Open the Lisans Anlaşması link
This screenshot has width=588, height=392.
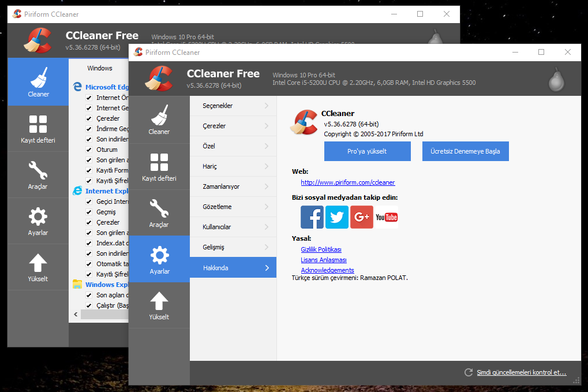[324, 260]
